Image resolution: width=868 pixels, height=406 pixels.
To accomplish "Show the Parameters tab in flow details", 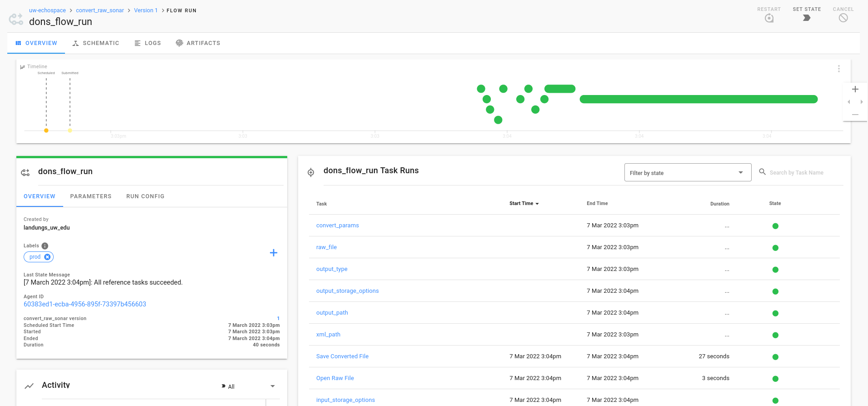I will pos(91,196).
